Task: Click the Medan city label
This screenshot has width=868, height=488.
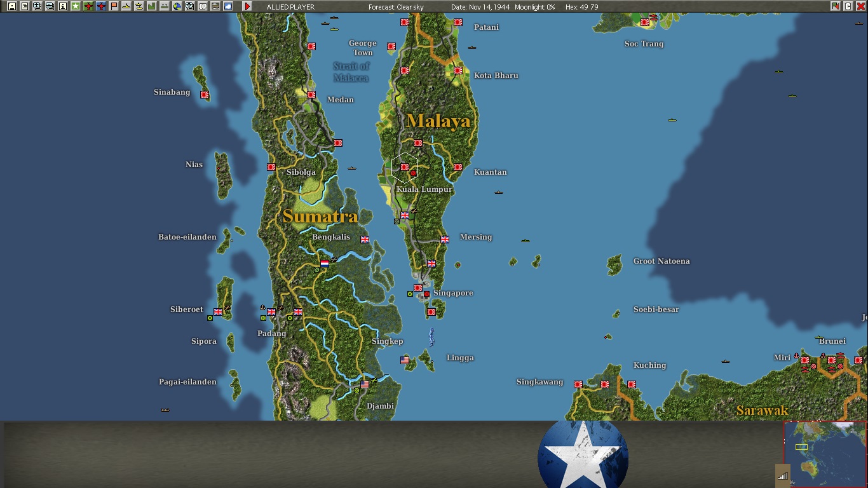Action: click(341, 100)
